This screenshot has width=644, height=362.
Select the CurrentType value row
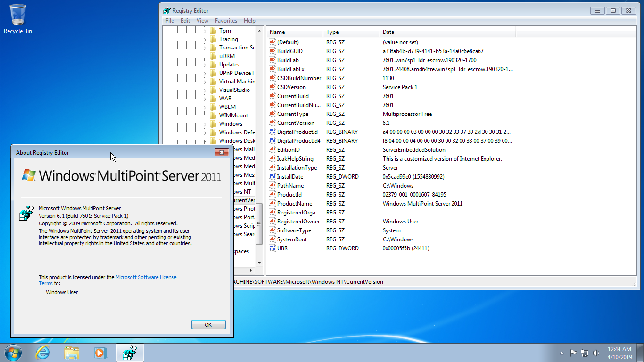click(391, 114)
